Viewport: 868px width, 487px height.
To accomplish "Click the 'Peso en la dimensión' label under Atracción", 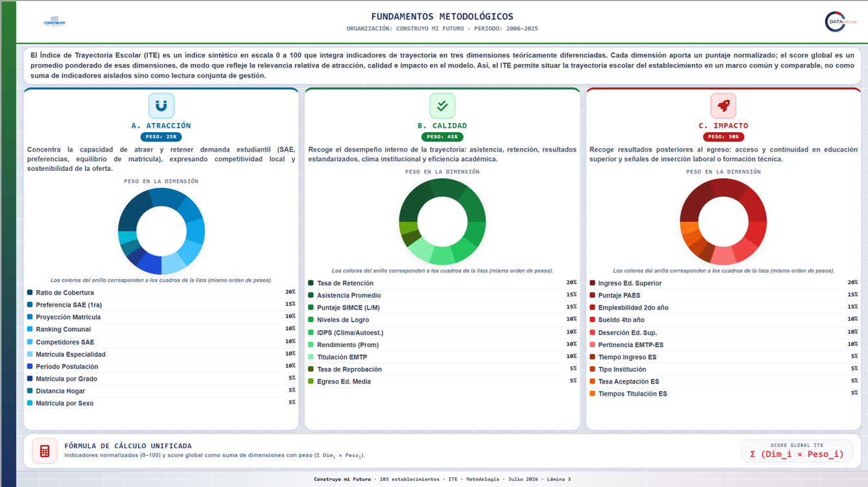I will [x=161, y=181].
